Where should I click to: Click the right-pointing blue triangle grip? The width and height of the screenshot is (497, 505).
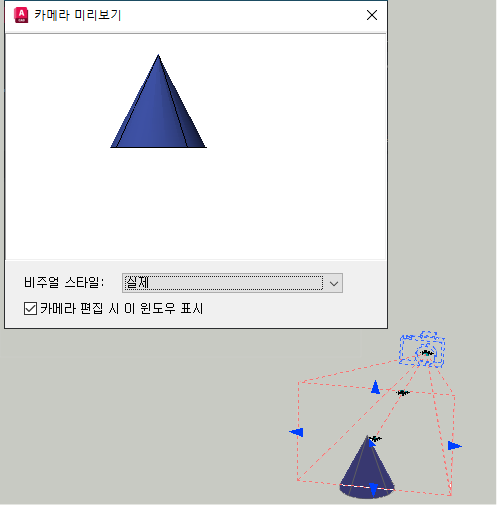point(455,446)
